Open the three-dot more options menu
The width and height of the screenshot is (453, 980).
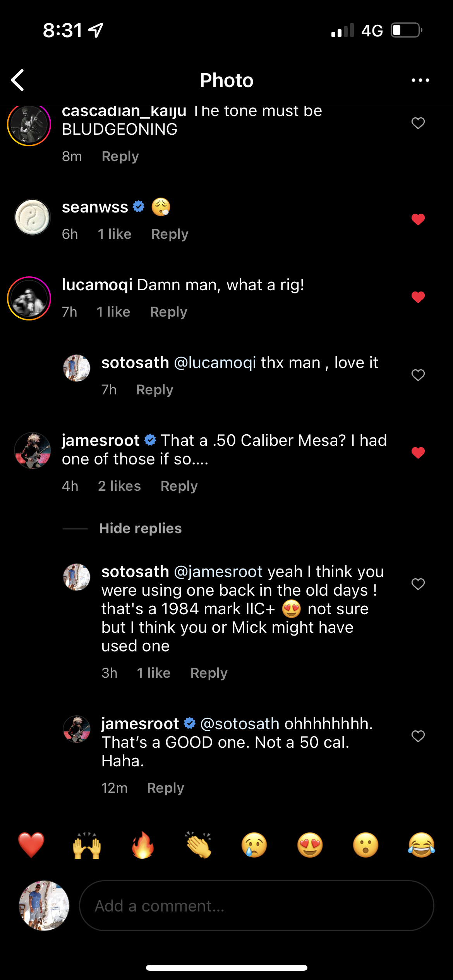(420, 80)
